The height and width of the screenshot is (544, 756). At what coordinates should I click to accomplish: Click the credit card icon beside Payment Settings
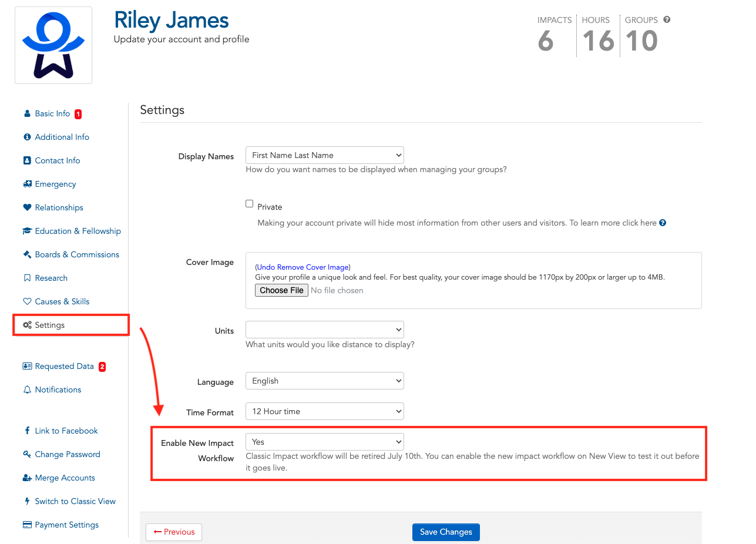click(27, 525)
